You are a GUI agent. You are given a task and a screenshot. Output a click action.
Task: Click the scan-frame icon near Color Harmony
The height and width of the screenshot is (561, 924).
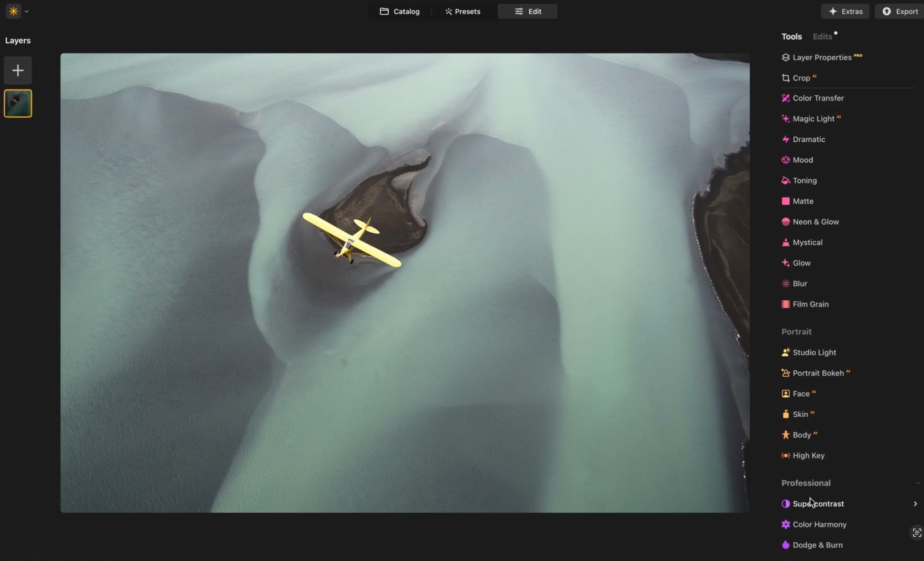click(917, 533)
